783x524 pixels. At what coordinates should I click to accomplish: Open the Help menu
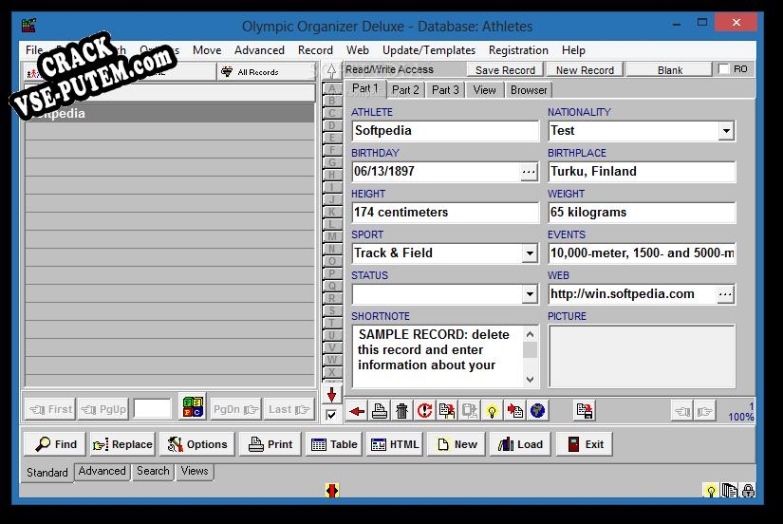click(x=573, y=50)
